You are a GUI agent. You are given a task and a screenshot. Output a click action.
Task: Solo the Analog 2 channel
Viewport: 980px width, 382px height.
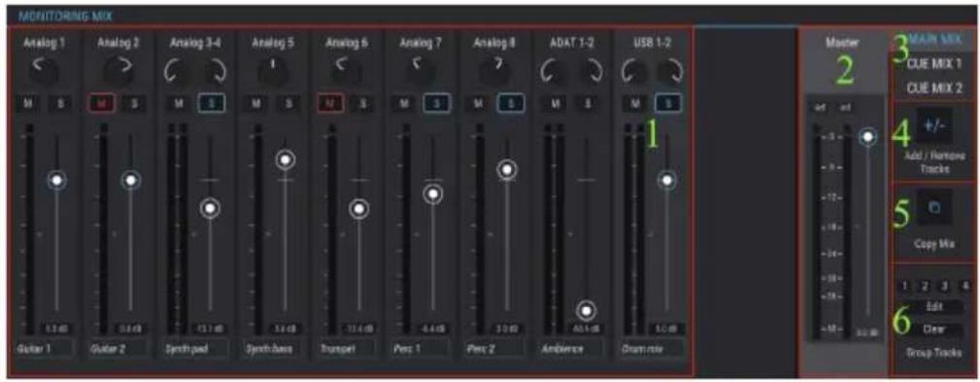(x=134, y=103)
